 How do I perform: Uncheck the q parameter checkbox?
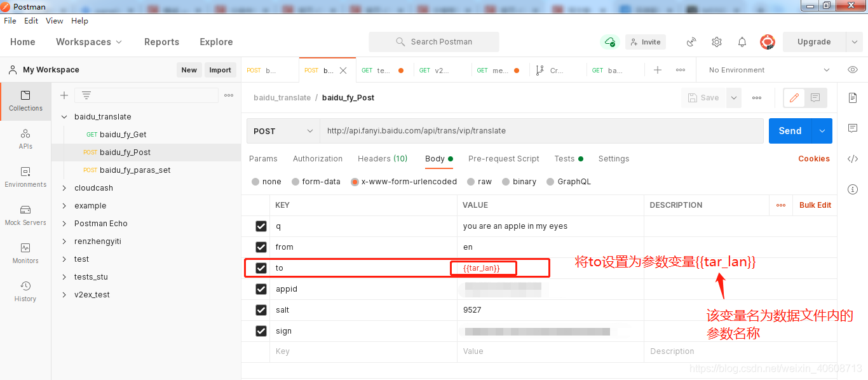[261, 226]
